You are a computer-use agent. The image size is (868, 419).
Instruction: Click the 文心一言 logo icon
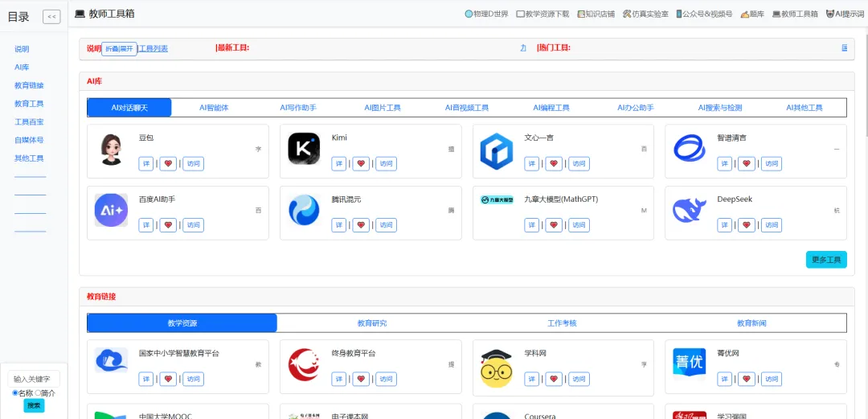tap(497, 150)
